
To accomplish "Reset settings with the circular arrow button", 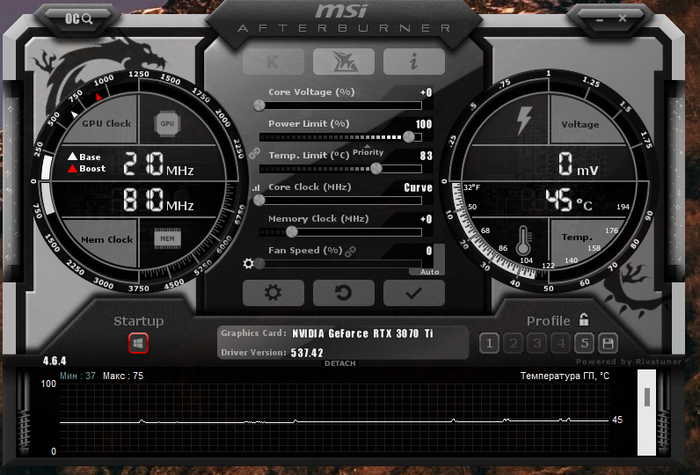I will (x=343, y=293).
